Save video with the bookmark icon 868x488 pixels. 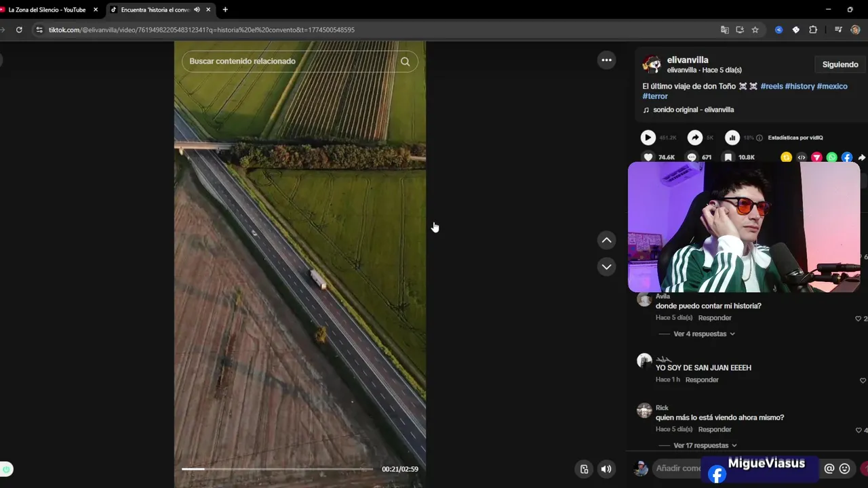(728, 157)
